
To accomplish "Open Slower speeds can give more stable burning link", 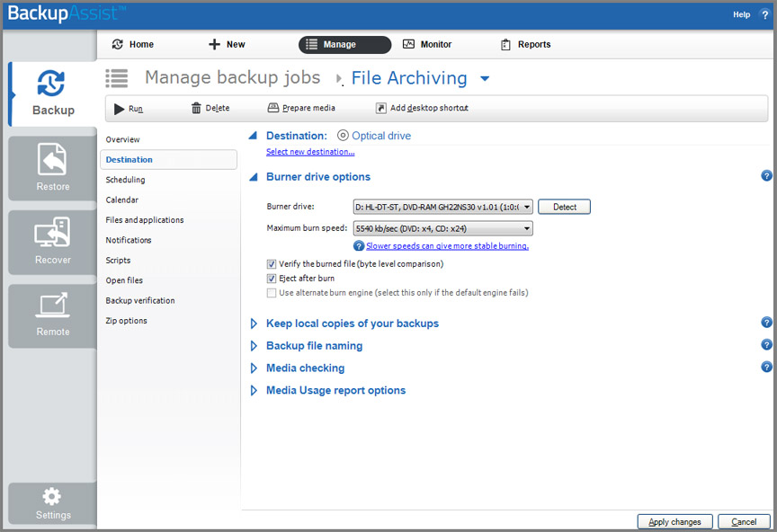I will [x=448, y=245].
